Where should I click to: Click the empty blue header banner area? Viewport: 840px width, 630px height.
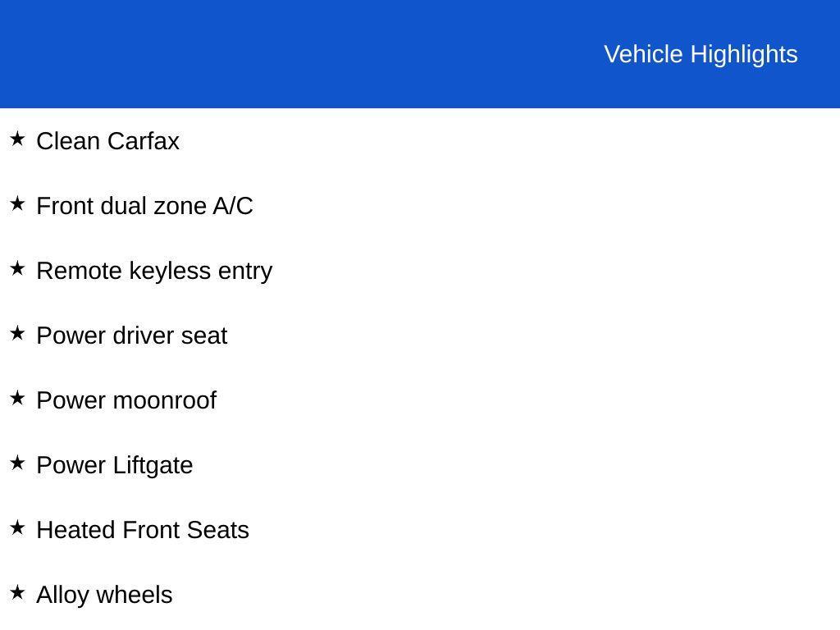click(287, 54)
